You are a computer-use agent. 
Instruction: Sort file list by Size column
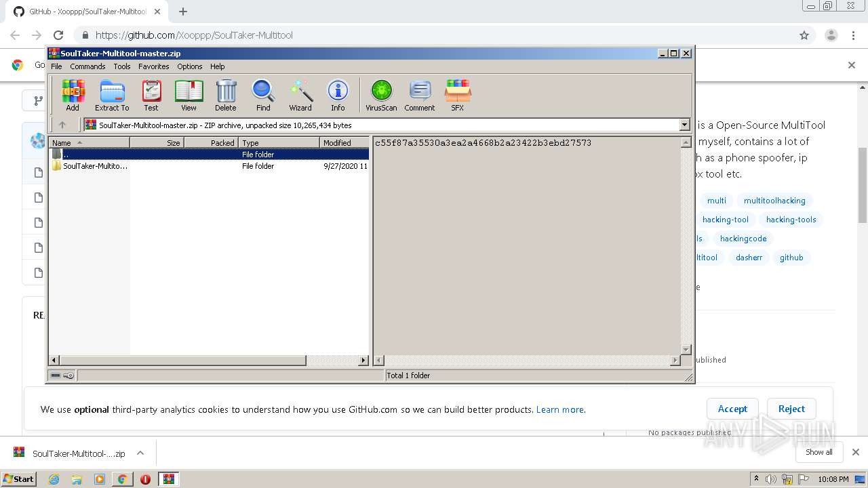point(157,142)
